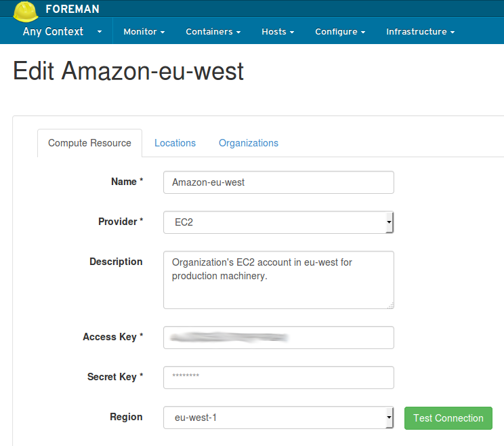Switch to the Locations tab

click(x=175, y=143)
